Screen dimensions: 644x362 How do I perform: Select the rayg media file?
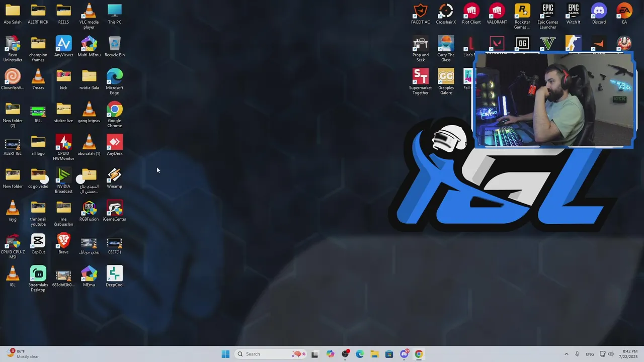(x=13, y=211)
